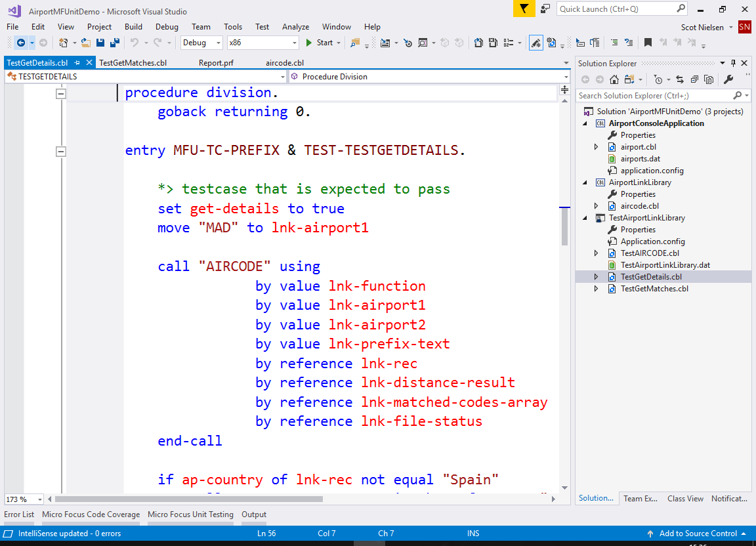Click the New Project toolbar icon
This screenshot has height=546, width=756.
point(63,44)
